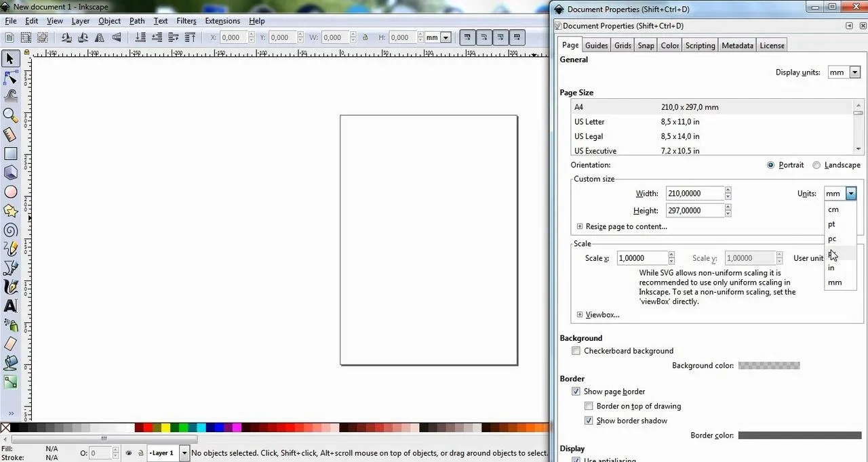This screenshot has height=462, width=868.
Task: Enable Border on top of drawing
Action: (x=589, y=406)
